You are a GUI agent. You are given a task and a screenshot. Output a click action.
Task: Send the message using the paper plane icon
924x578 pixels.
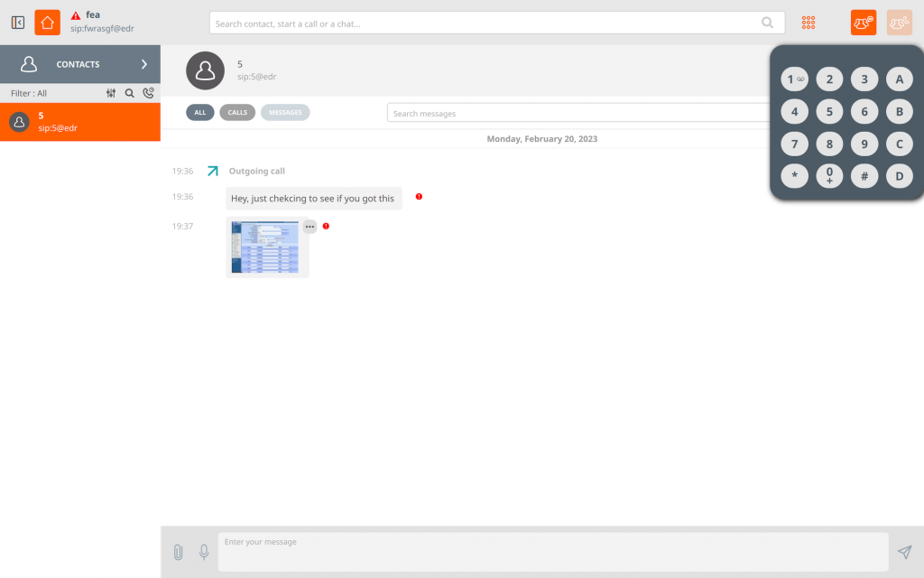click(x=905, y=550)
